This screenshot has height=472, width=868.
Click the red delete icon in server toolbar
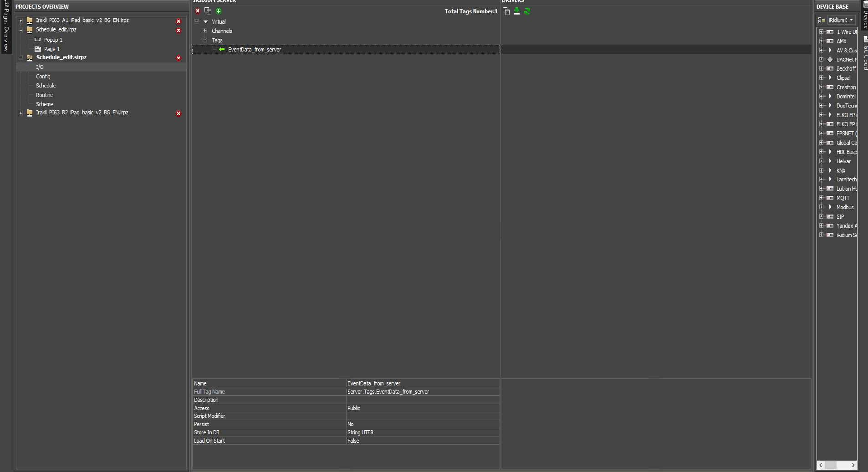(x=198, y=11)
